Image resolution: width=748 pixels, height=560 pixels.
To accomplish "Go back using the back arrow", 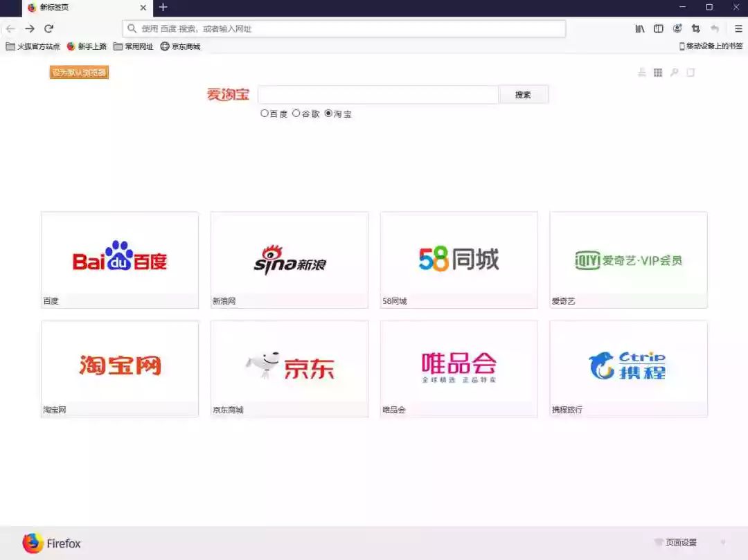I will click(10, 28).
